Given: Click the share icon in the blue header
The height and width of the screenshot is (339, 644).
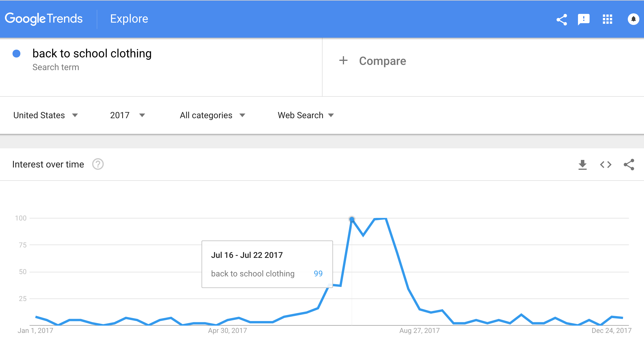Looking at the screenshot, I should [562, 20].
